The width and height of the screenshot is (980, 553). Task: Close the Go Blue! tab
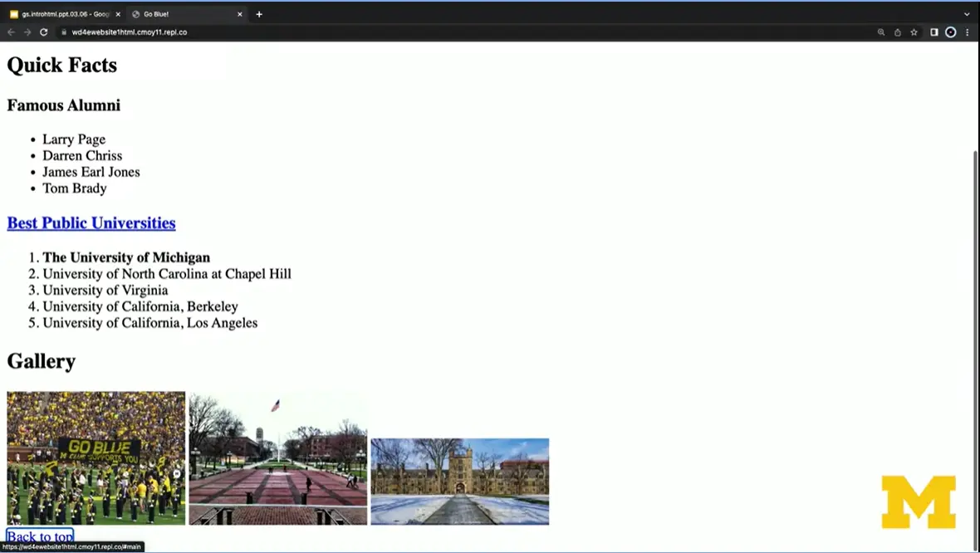(240, 14)
